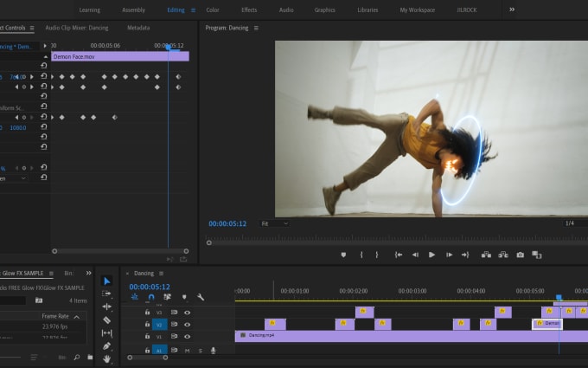Image resolution: width=588 pixels, height=368 pixels.
Task: Toggle V3 track output eye
Action: point(187,313)
